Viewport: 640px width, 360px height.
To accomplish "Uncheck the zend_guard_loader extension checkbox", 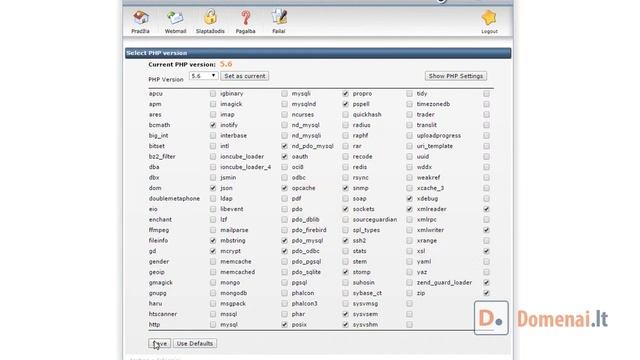I will (487, 282).
